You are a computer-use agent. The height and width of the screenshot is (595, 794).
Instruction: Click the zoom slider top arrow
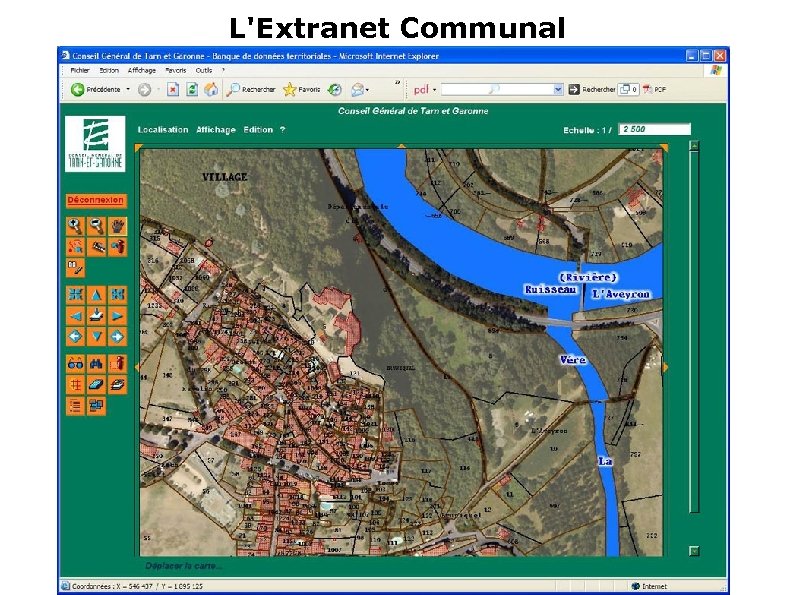(694, 146)
